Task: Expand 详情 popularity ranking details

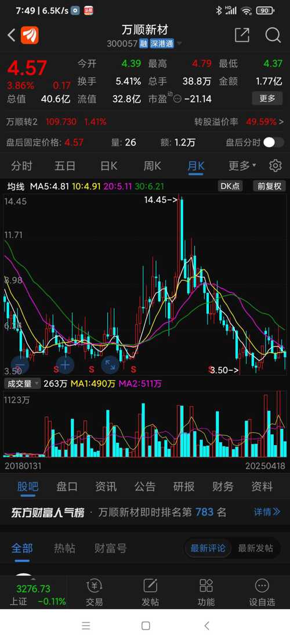Action: click(267, 512)
